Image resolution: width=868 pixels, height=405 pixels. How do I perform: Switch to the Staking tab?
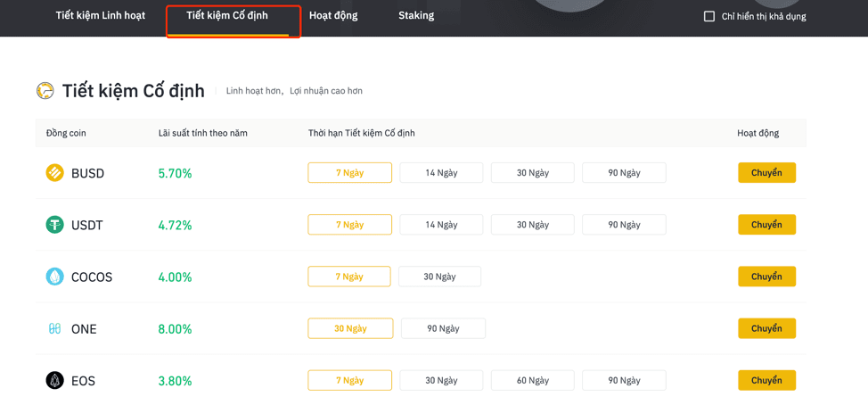pos(416,15)
